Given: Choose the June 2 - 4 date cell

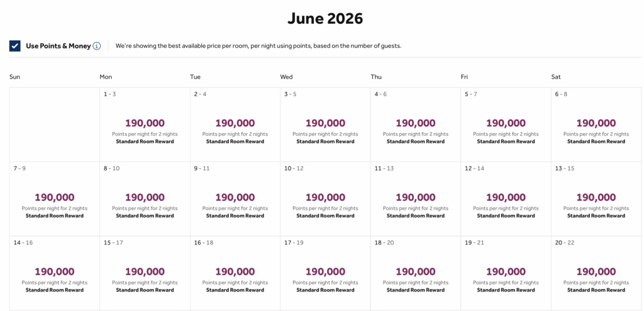Looking at the screenshot, I should pos(235,124).
